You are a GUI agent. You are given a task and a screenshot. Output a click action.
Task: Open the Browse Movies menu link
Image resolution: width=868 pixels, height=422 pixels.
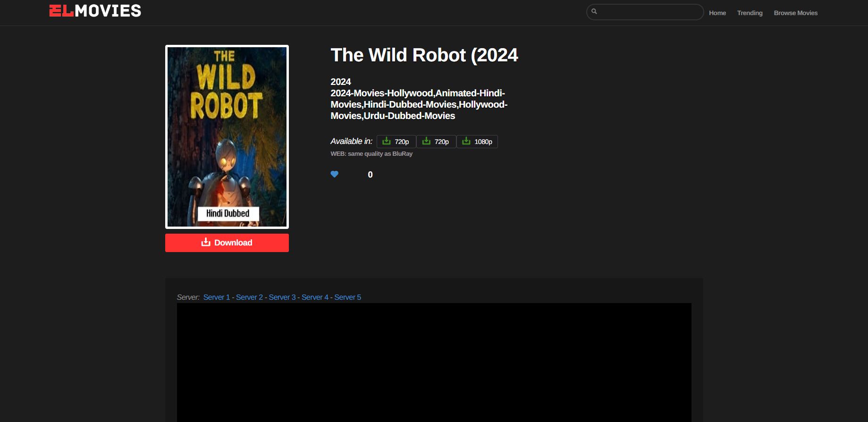click(796, 13)
